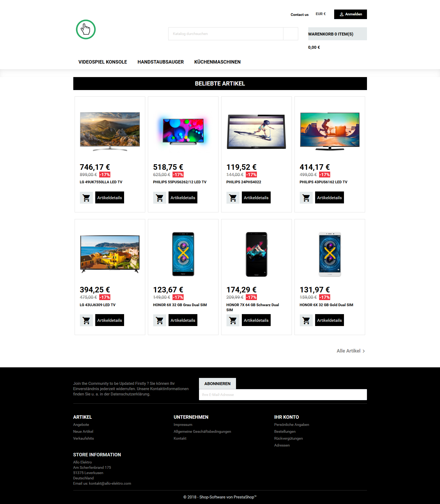Add LG 49UK7550LLA TV to cart
440x504 pixels.
point(86,198)
